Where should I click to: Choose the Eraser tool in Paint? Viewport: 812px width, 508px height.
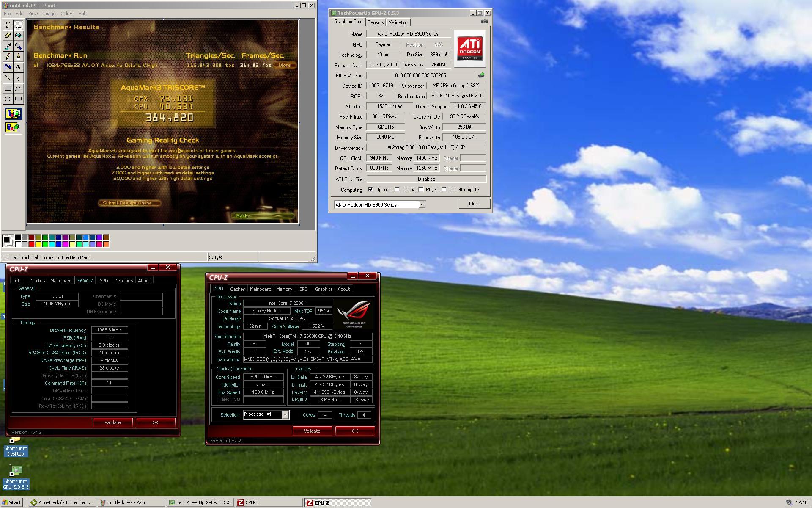(x=8, y=36)
